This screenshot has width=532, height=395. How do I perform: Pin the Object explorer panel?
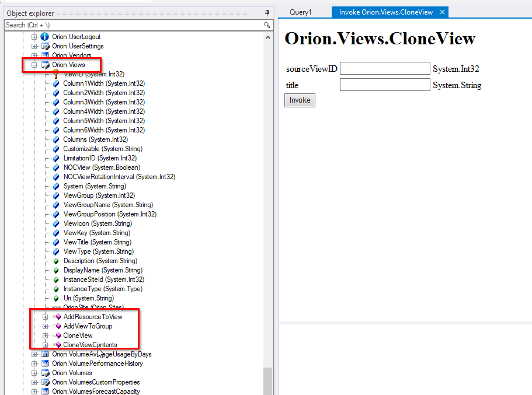(267, 13)
